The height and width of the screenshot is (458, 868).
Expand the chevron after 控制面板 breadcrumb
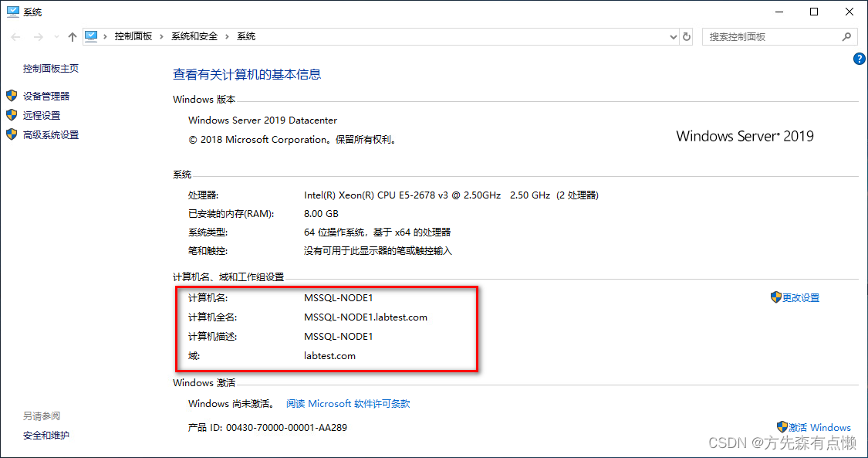pos(161,36)
